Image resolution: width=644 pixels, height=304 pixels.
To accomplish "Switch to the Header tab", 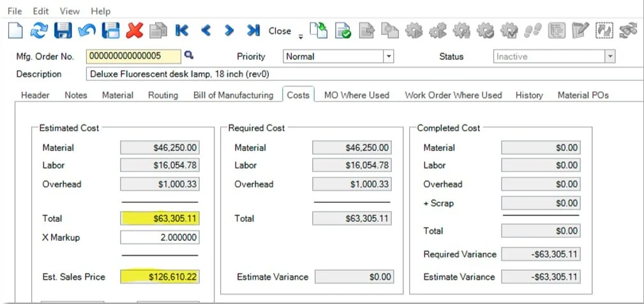I will 35,95.
